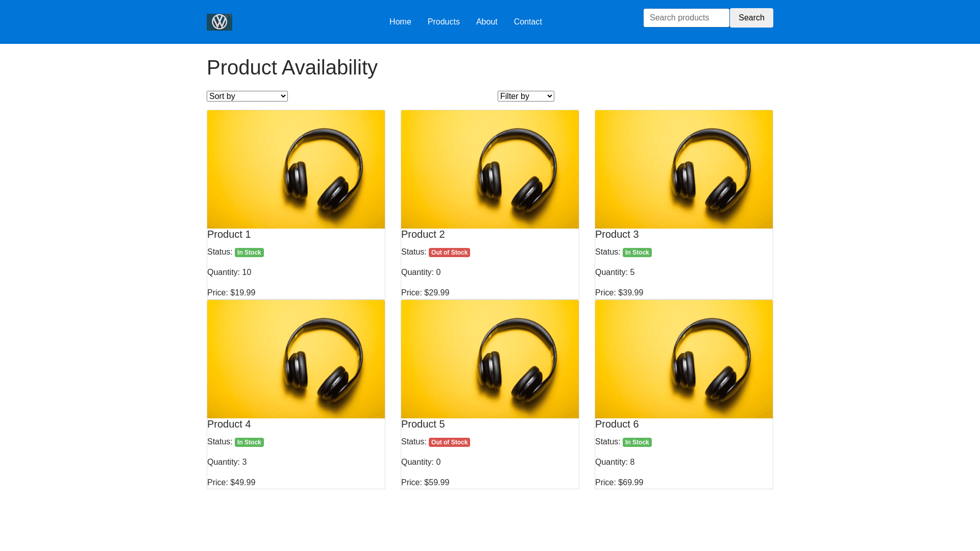Open the Filter by dropdown
980x551 pixels.
526,96
